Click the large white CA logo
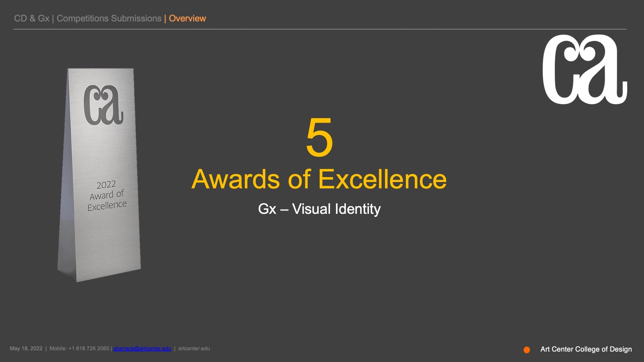 click(x=585, y=69)
